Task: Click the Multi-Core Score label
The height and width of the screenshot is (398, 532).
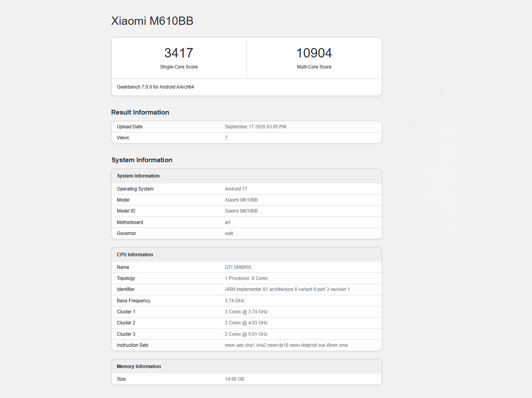Action: point(314,67)
